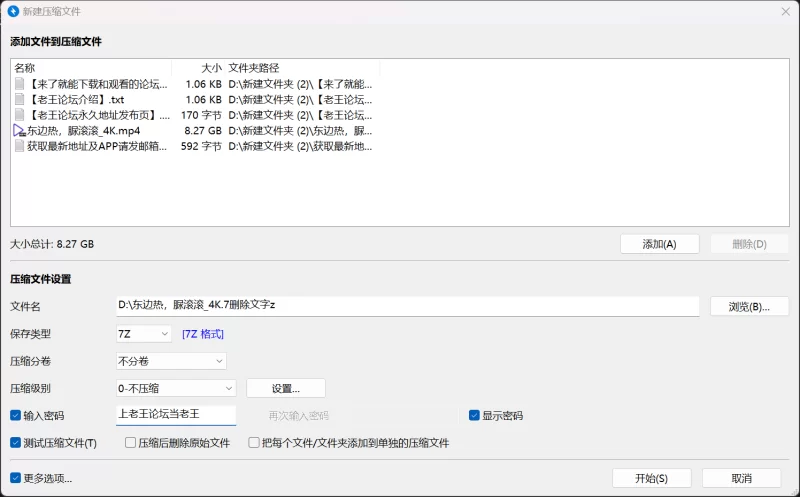
Task: Click the 592 字节 size cell
Action: [x=201, y=146]
